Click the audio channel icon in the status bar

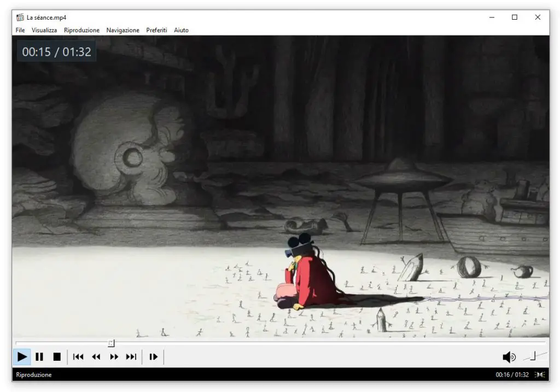click(540, 375)
